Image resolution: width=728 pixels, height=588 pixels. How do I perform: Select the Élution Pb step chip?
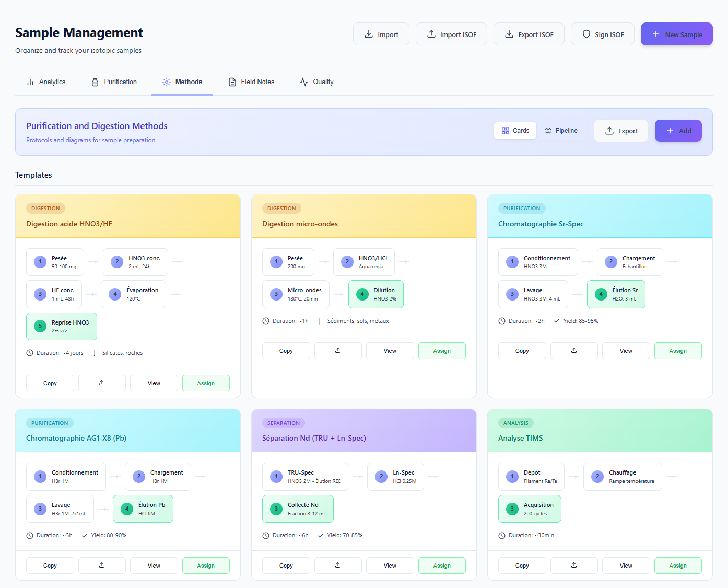coord(143,509)
